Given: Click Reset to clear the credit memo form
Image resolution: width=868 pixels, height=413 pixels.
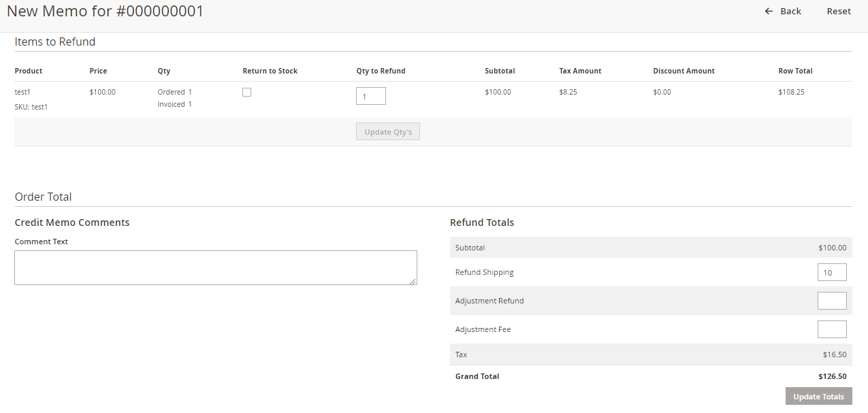Looking at the screenshot, I should [x=838, y=11].
